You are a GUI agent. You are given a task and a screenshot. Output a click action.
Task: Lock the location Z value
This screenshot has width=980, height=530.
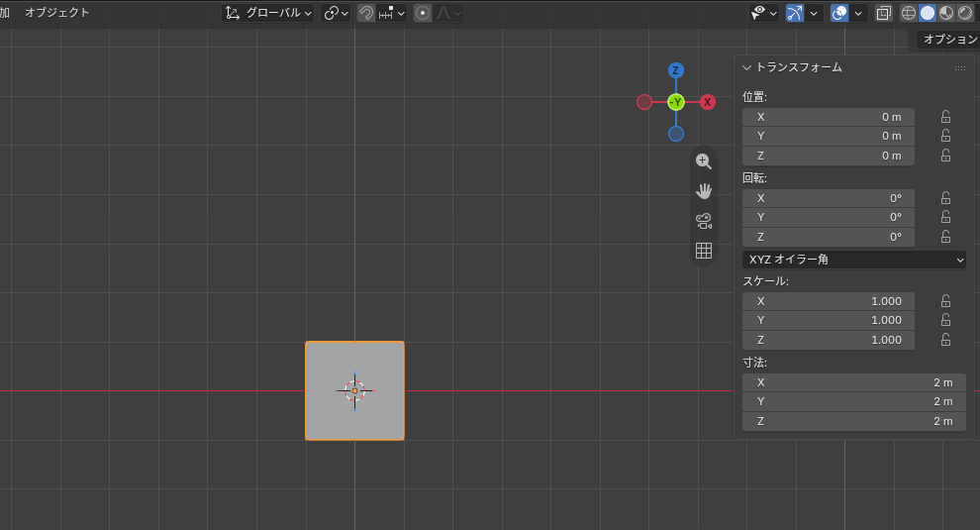click(945, 156)
